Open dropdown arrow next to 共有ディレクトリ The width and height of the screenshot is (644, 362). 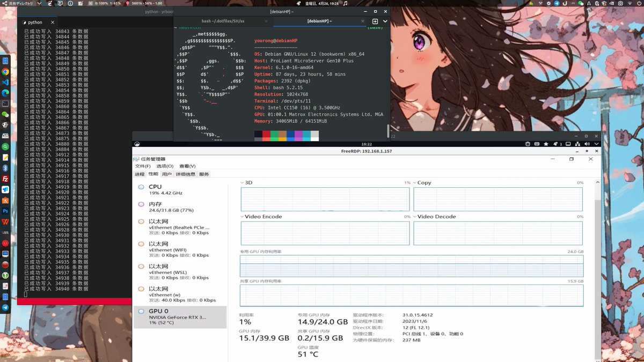click(39, 3)
